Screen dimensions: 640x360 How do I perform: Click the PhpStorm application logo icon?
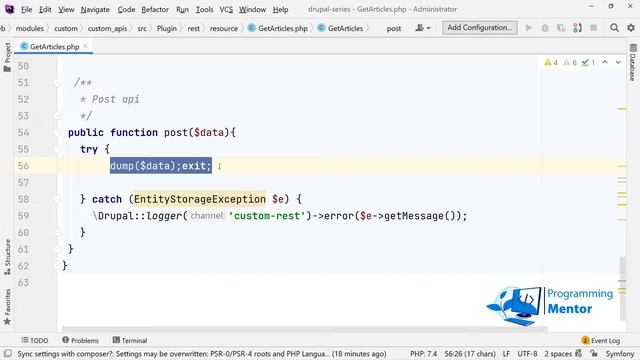[9, 9]
